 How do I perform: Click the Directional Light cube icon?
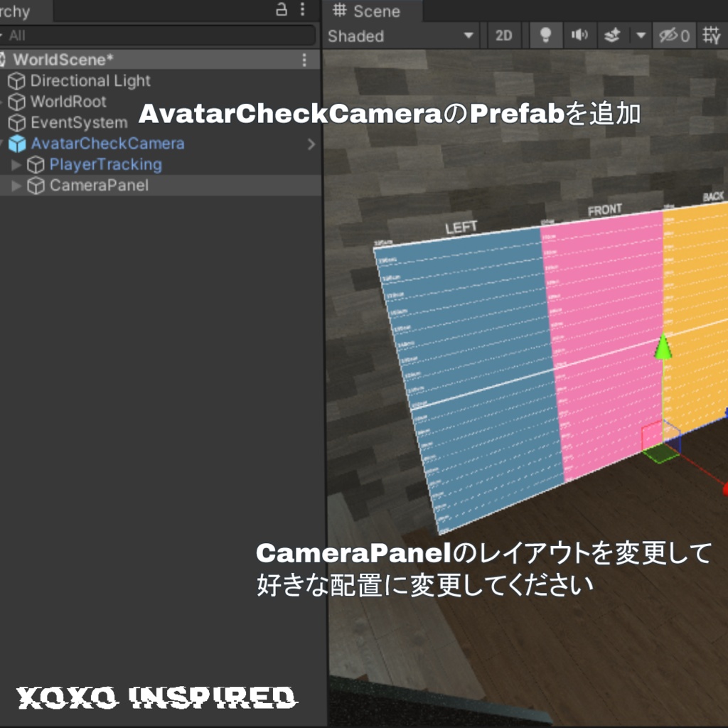click(x=16, y=81)
